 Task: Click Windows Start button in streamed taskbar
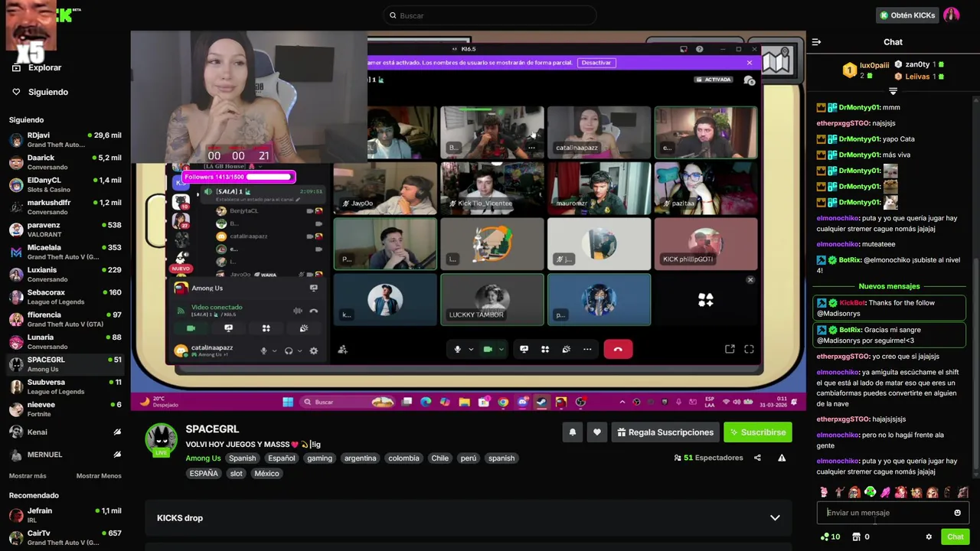pos(288,402)
